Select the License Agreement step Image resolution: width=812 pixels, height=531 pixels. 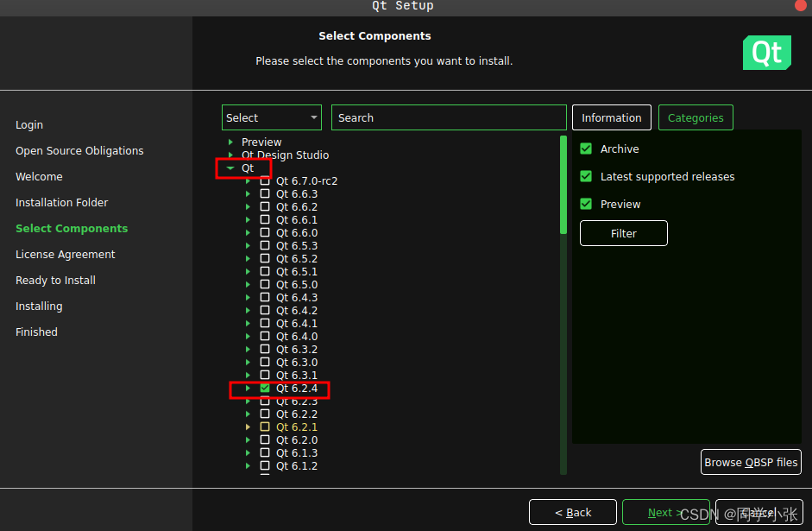point(66,255)
